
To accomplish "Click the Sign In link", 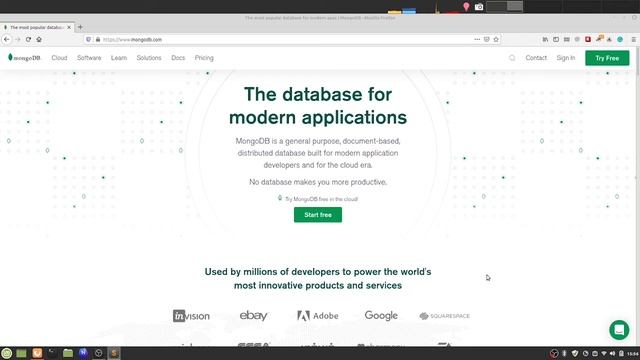I will [x=566, y=58].
